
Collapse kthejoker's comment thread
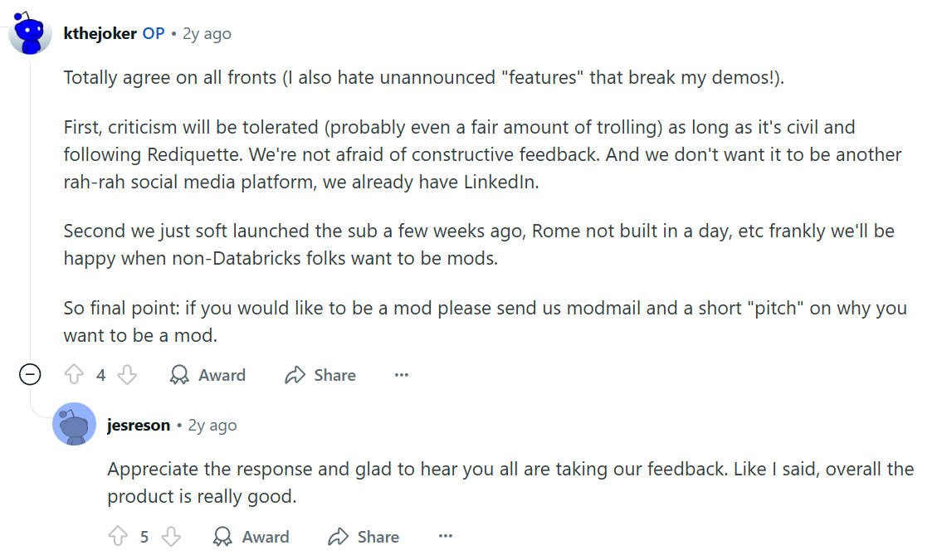point(30,374)
